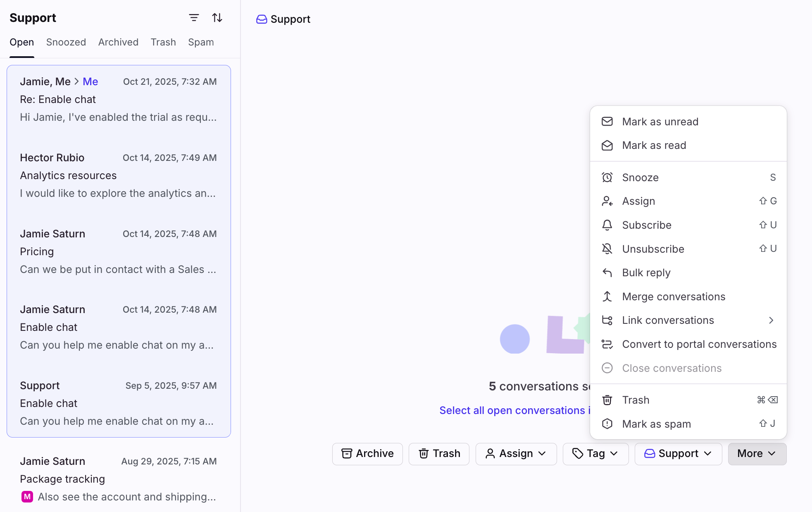Open the Tag dropdown button
Viewport: 812px width, 512px height.
pos(595,454)
